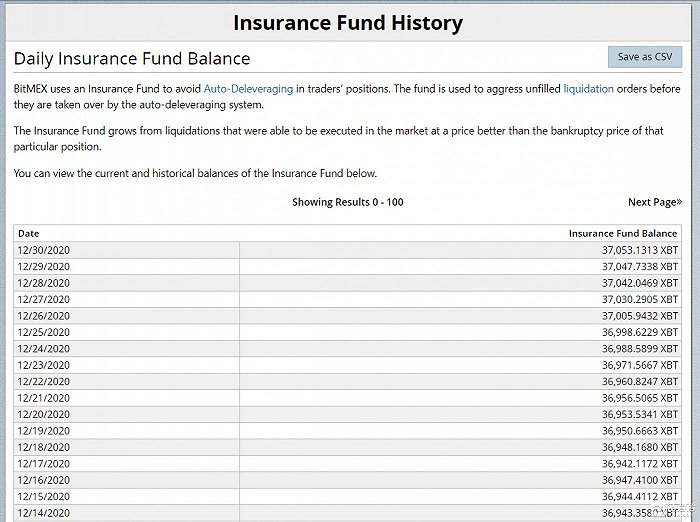
Task: Click the Save as CSV button
Action: (x=644, y=57)
